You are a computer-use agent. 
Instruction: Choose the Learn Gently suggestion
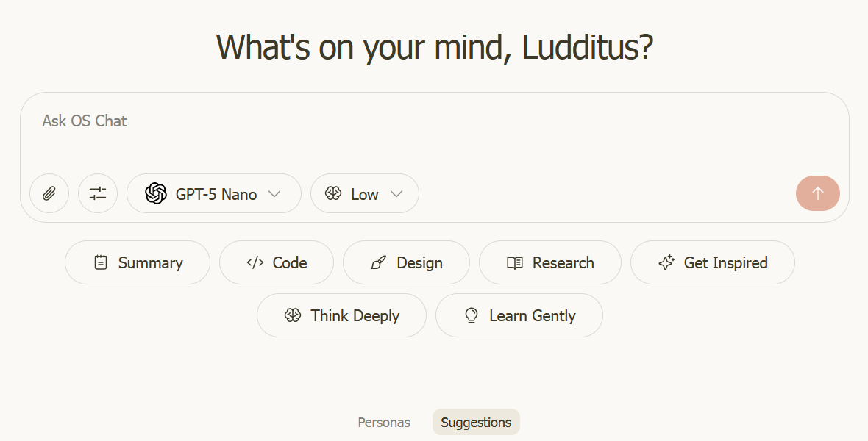click(x=519, y=315)
